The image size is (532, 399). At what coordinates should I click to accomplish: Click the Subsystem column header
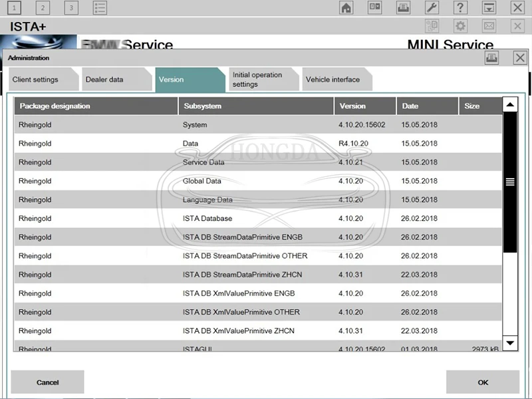[256, 106]
